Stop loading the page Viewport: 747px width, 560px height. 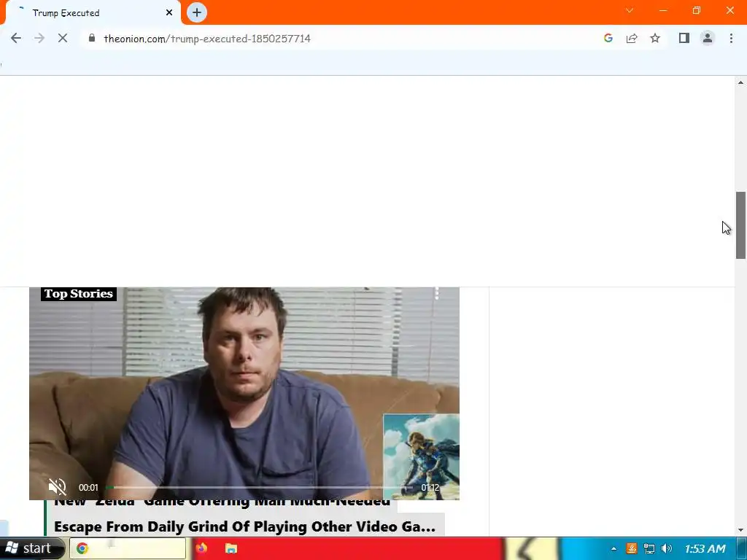pyautogui.click(x=63, y=38)
